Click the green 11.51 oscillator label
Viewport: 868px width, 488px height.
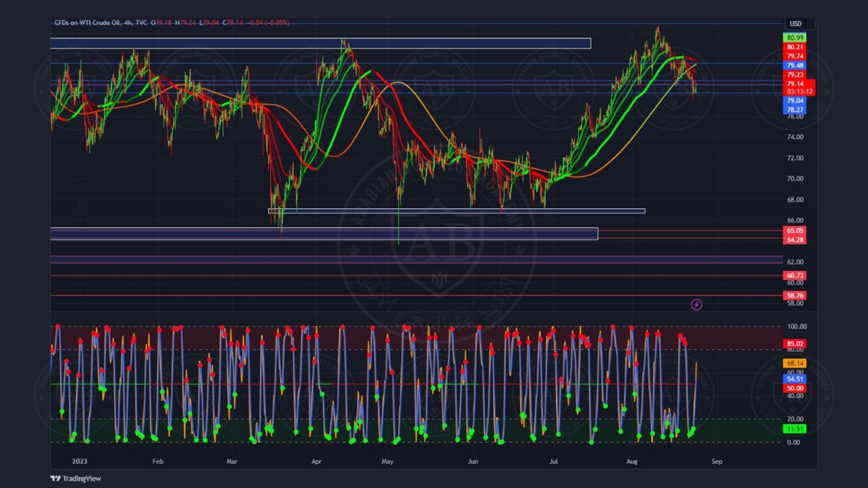[x=795, y=428]
